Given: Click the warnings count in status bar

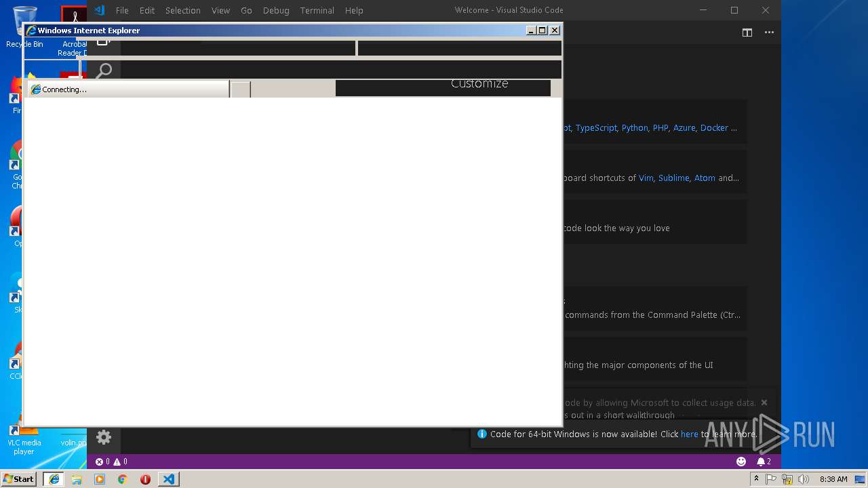Looking at the screenshot, I should click(121, 462).
